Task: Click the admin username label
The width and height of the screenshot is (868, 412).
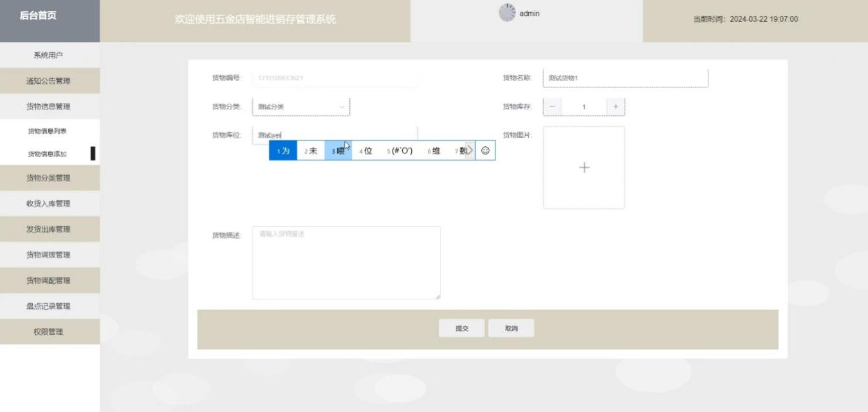Action: [530, 14]
